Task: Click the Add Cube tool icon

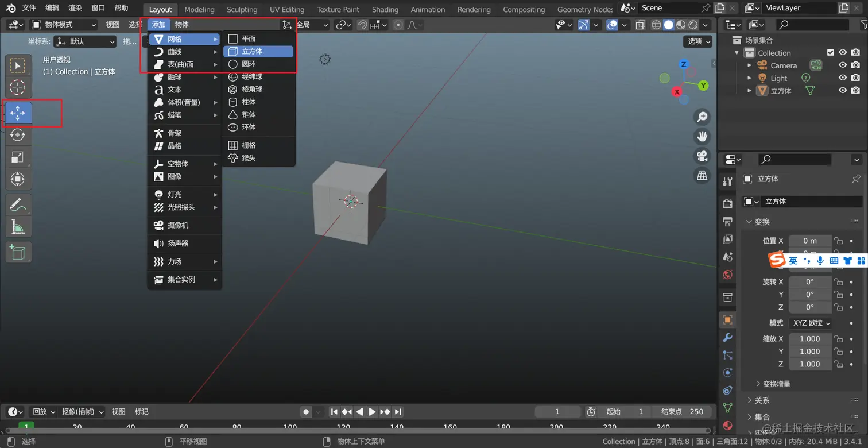Action: click(x=18, y=252)
